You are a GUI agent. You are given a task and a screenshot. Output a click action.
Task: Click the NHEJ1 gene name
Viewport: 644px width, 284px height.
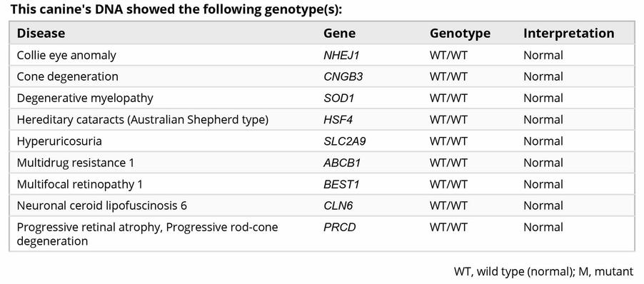click(341, 56)
